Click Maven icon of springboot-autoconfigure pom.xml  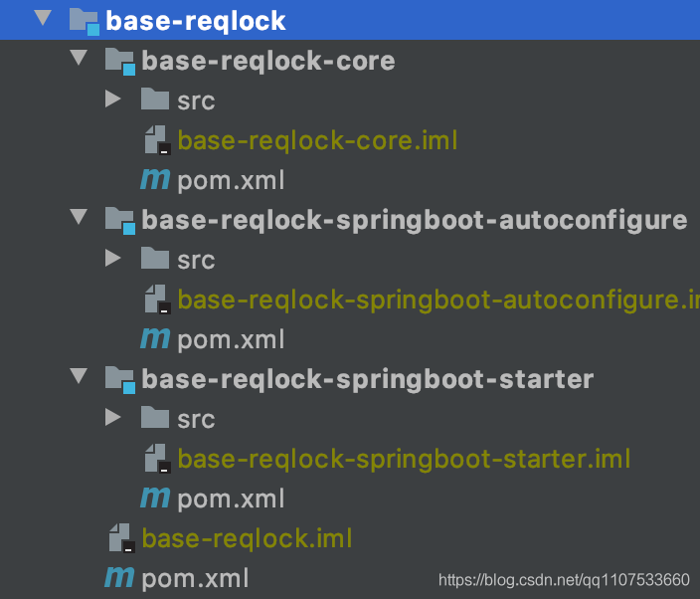[x=155, y=338]
